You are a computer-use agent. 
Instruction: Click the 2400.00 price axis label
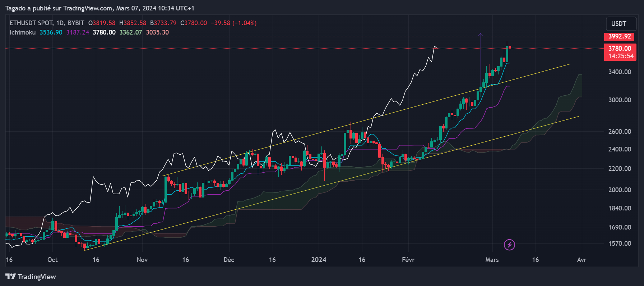point(620,149)
